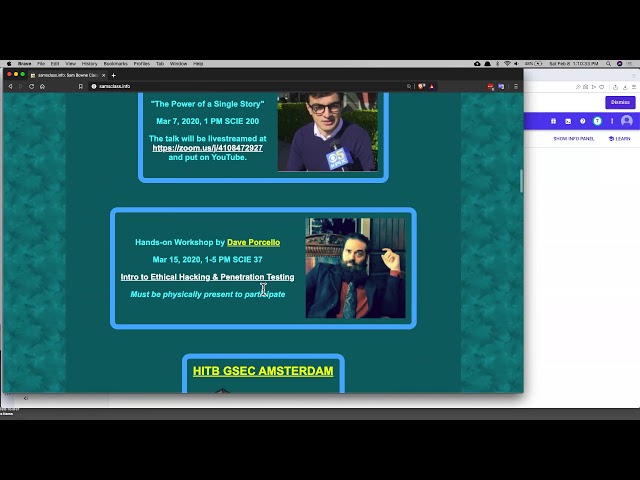
Task: Click LEARN button in background window
Action: click(619, 139)
